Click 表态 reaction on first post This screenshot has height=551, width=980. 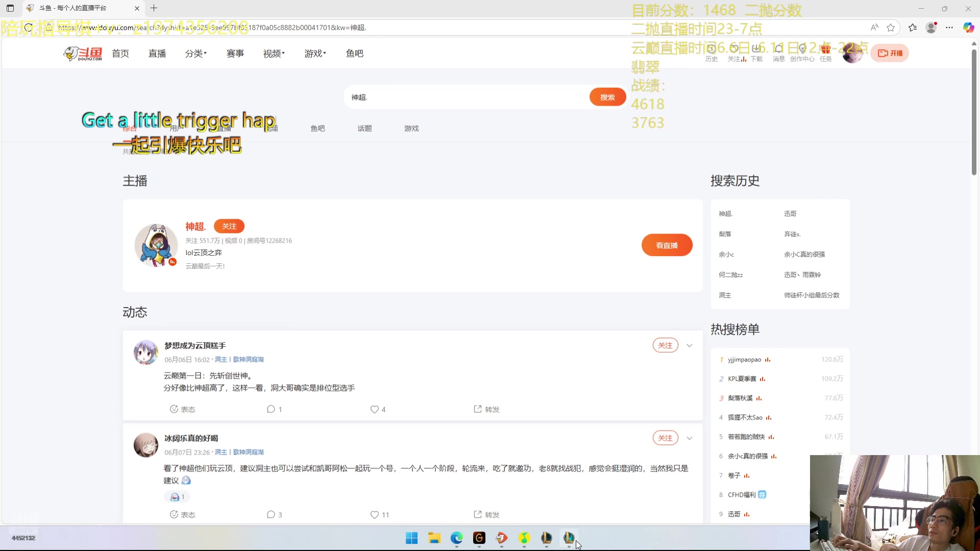coord(182,409)
